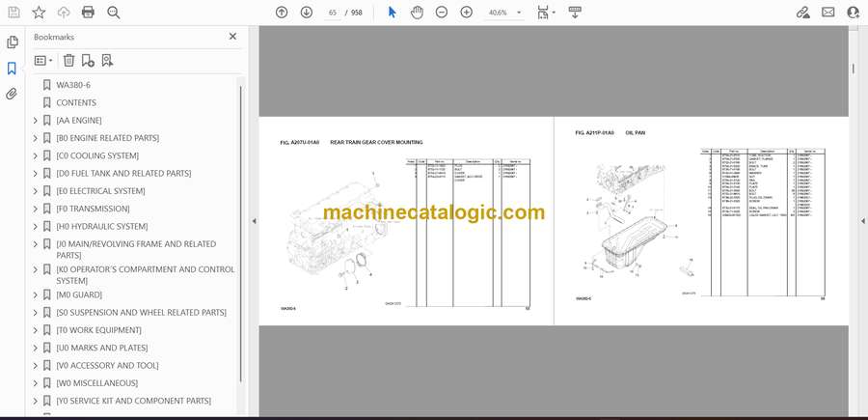Select the WA380-6 bookmark

pyautogui.click(x=73, y=85)
